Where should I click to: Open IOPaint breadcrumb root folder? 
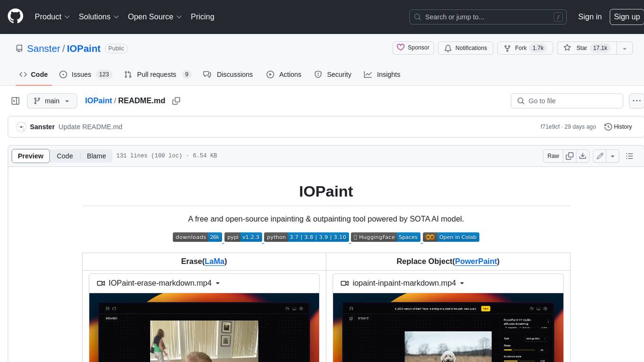click(x=98, y=100)
